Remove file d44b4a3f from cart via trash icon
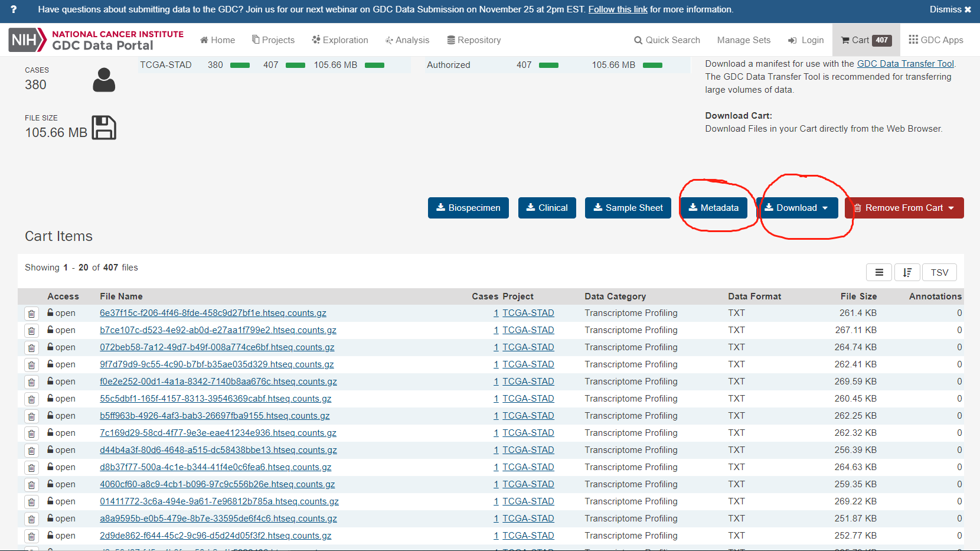 point(31,451)
